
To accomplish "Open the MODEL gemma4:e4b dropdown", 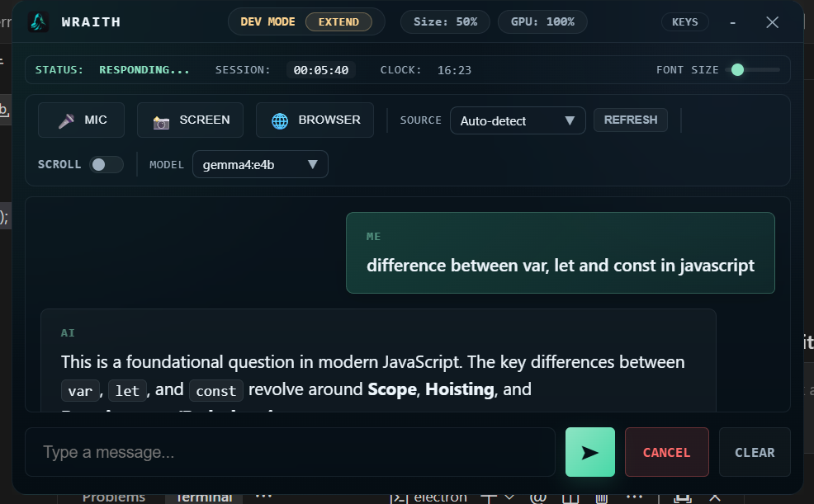I will coord(260,164).
